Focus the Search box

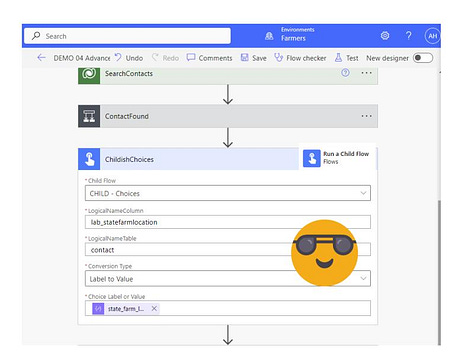127,36
